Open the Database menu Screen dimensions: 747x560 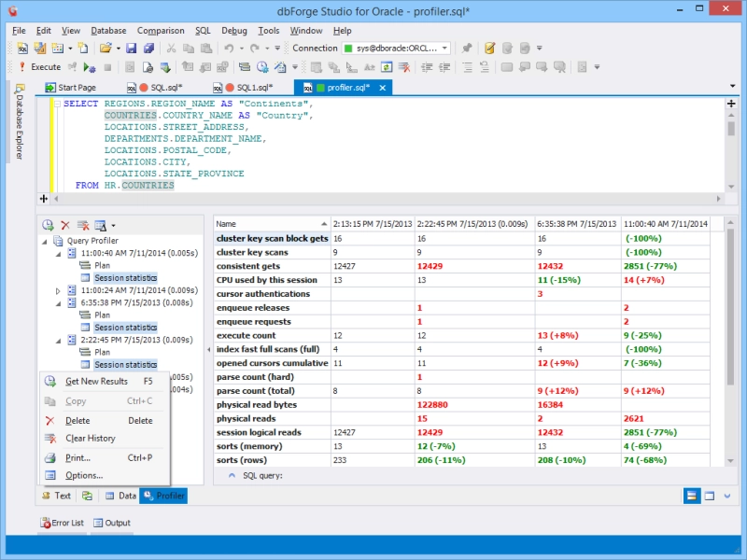(x=108, y=31)
